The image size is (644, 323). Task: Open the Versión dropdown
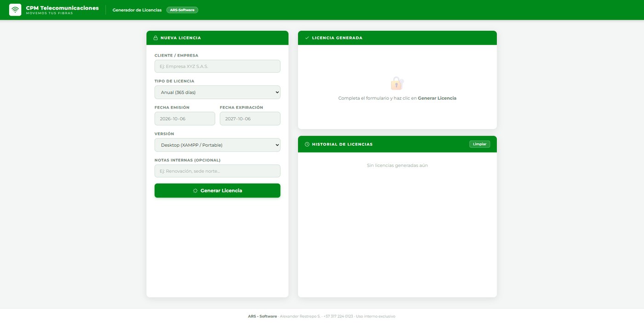(x=217, y=145)
